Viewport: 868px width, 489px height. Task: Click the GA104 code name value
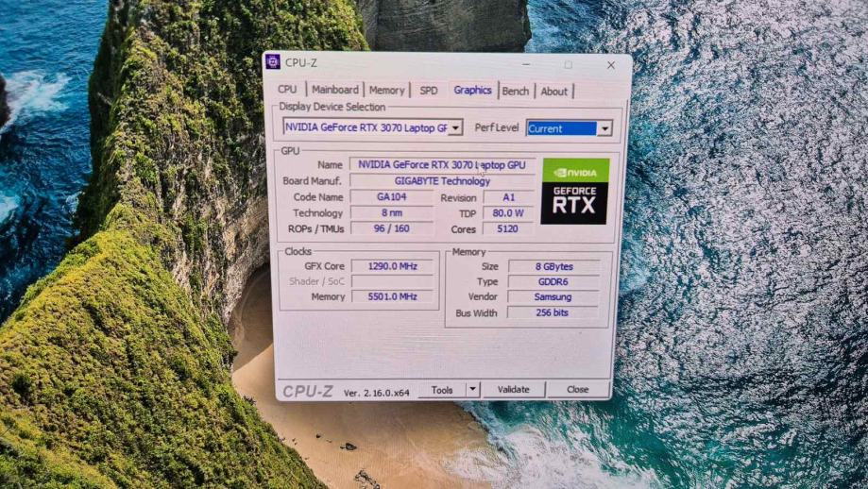392,197
